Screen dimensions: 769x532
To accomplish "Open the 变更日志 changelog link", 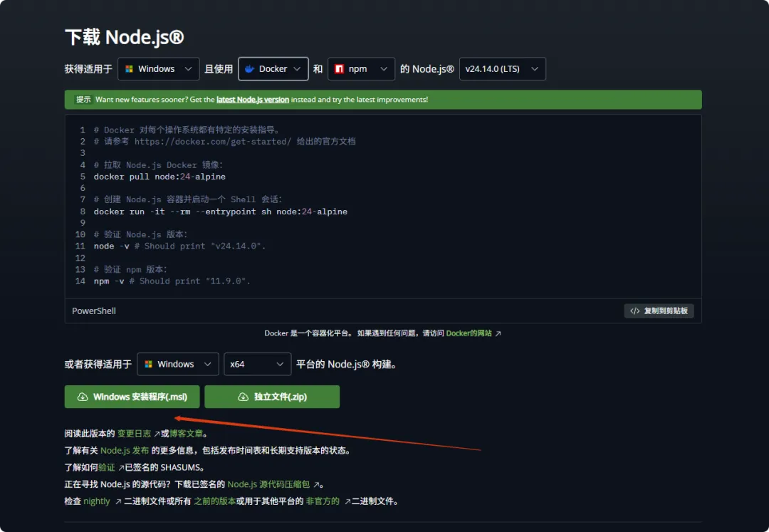I will 134,434.
